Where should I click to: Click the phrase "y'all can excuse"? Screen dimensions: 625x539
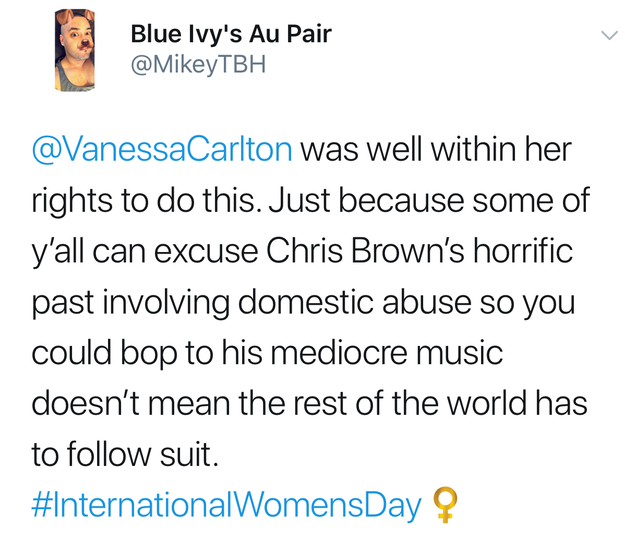click(145, 252)
